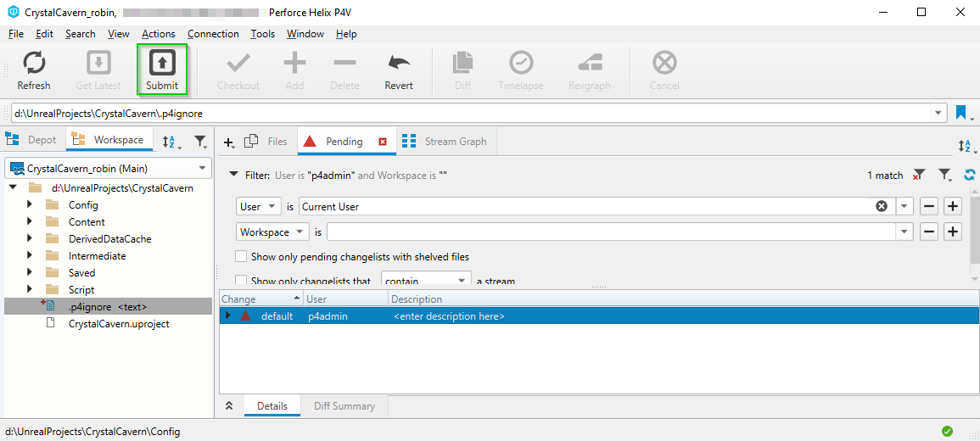
Task: Refresh the pending changelist results
Action: [969, 176]
